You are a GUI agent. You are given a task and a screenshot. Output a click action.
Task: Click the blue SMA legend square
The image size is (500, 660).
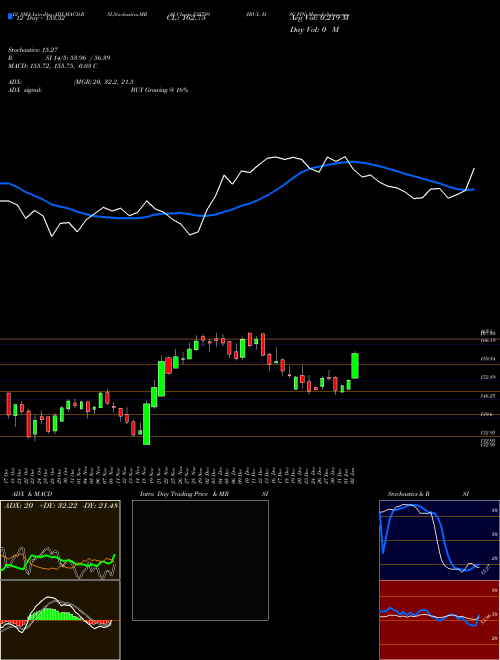[10, 16]
